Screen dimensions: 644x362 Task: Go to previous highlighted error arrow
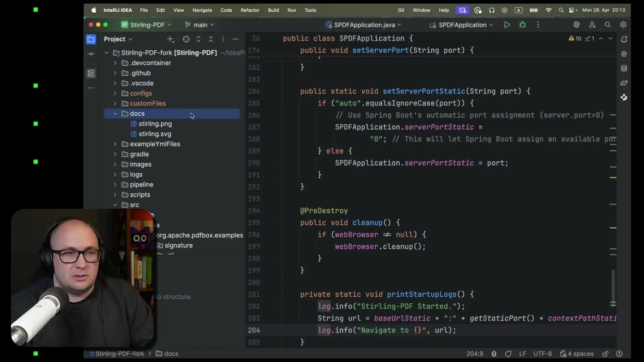(601, 39)
